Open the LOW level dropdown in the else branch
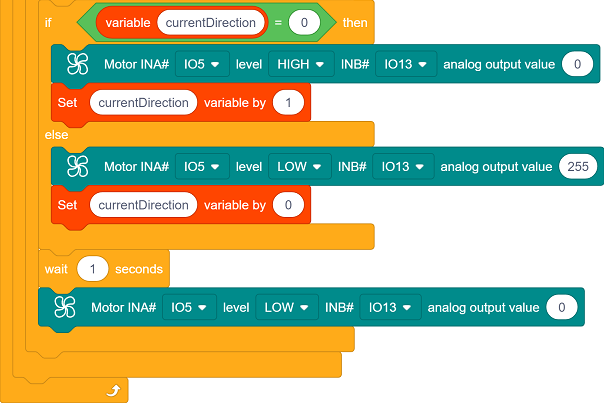This screenshot has width=604, height=403. pos(299,166)
